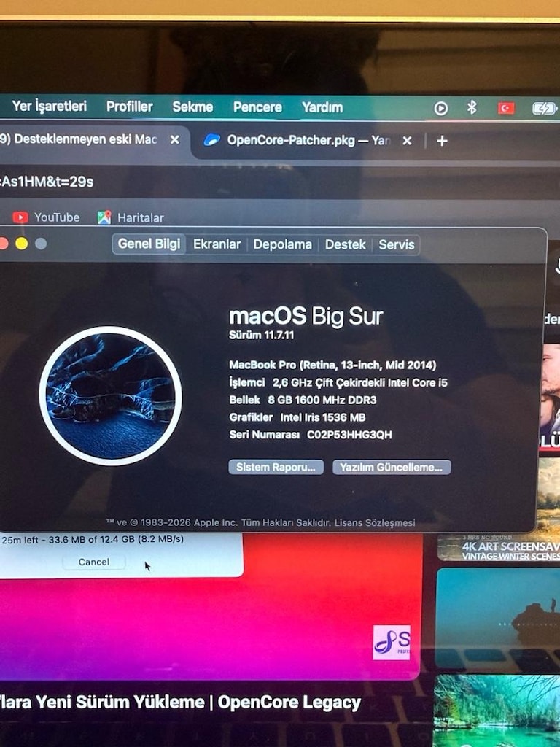
Task: Click the Yazılım Güncelleme button
Action: click(x=392, y=468)
